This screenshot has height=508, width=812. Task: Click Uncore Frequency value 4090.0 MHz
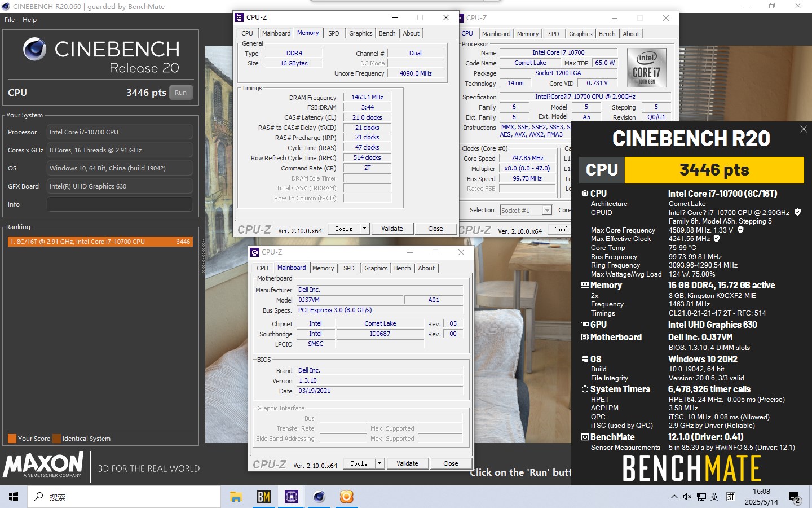coord(416,73)
